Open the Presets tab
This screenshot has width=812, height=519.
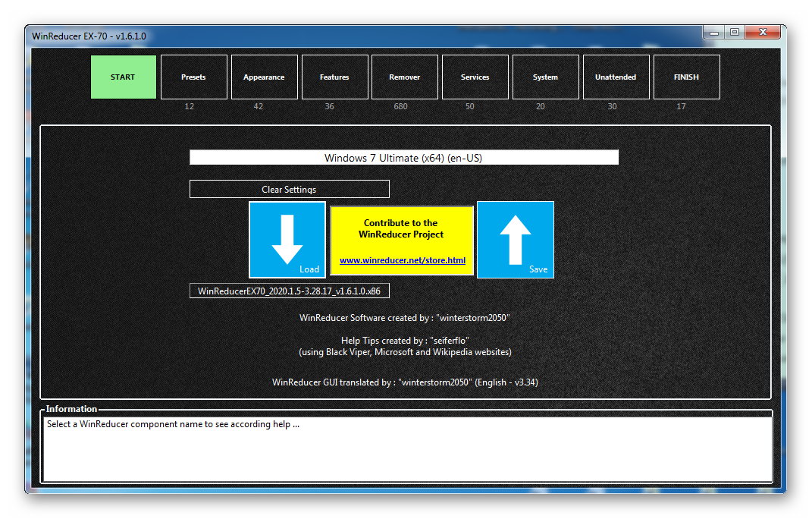coord(193,77)
